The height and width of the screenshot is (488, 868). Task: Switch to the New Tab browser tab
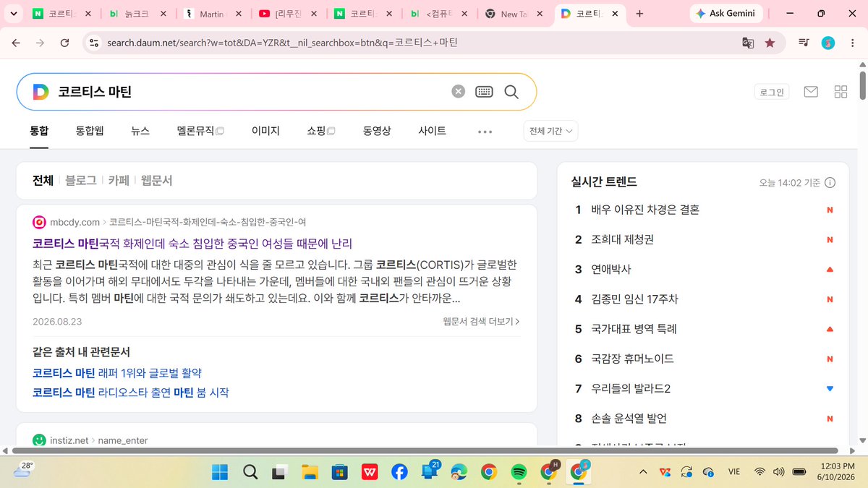pos(513,14)
